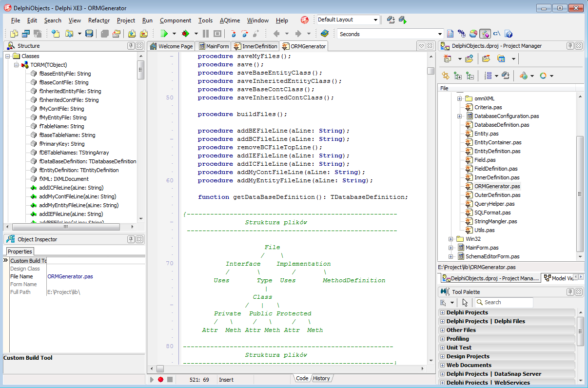Screen dimensions: 588x388
Task: Click the Remove file from project icon
Action: click(x=144, y=34)
